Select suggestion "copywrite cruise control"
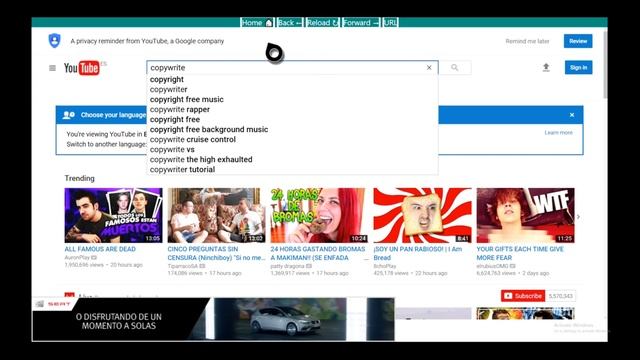 292,139
